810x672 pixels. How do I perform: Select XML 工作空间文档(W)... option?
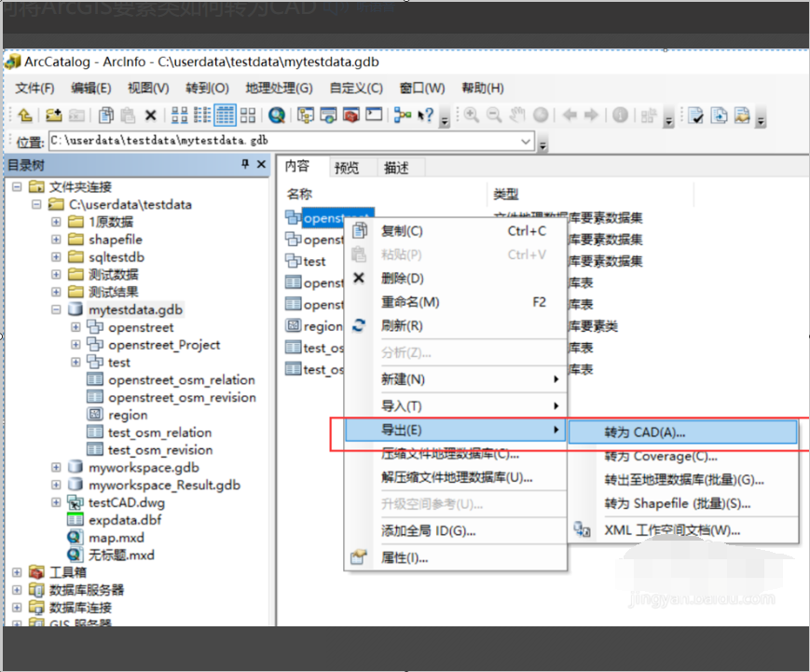(x=682, y=530)
